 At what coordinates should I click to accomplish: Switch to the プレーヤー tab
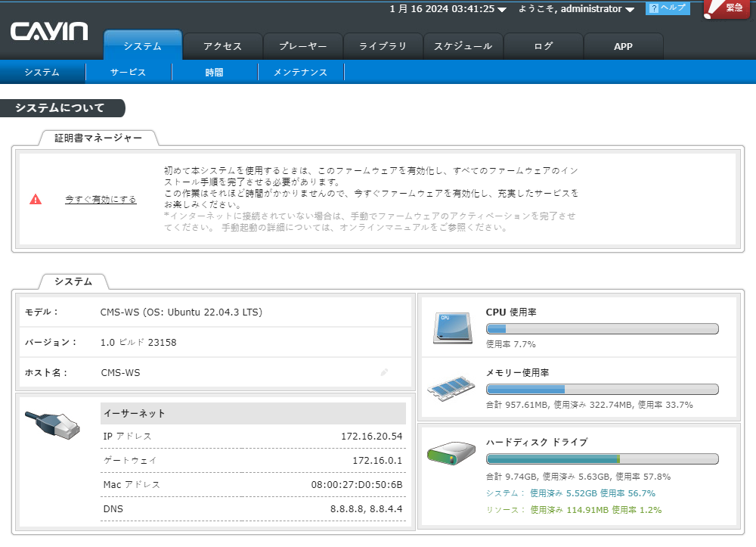pyautogui.click(x=303, y=46)
